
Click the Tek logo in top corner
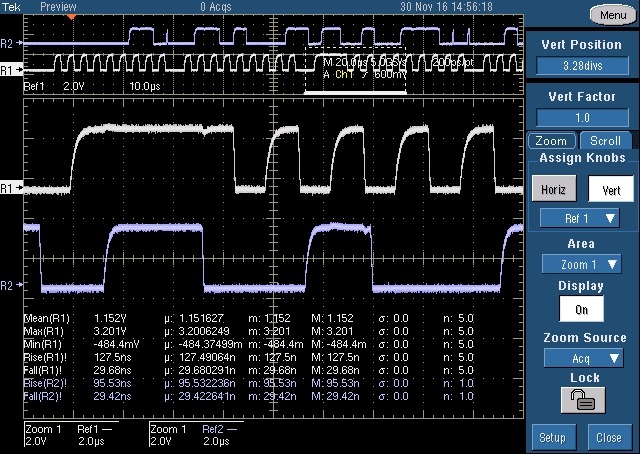pos(12,6)
